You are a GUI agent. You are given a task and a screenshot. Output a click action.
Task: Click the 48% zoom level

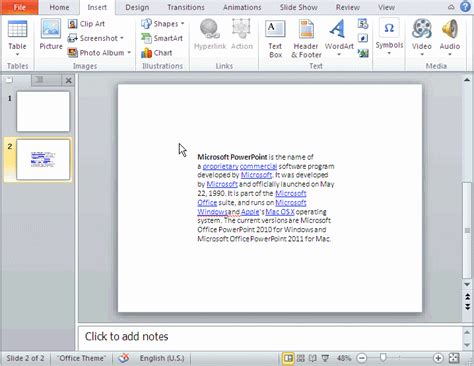point(344,358)
